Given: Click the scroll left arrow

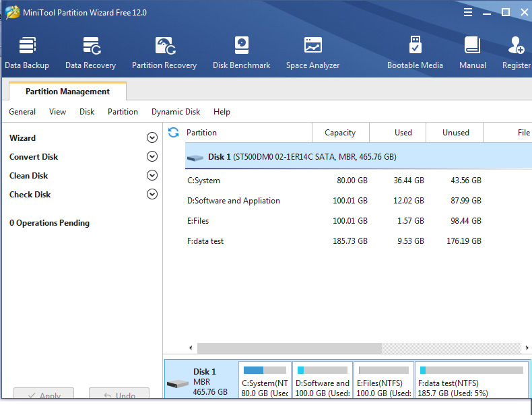Looking at the screenshot, I should tap(191, 348).
